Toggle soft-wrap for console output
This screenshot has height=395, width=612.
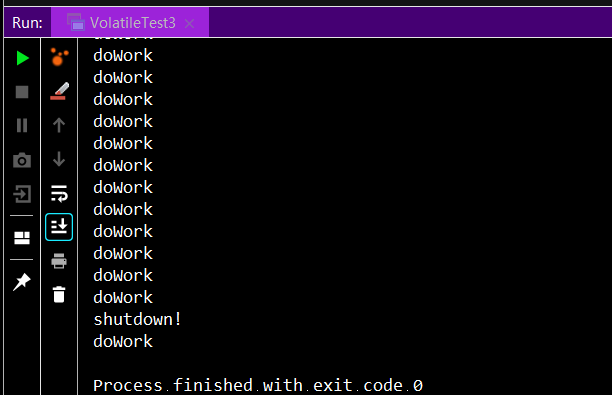coord(59,193)
